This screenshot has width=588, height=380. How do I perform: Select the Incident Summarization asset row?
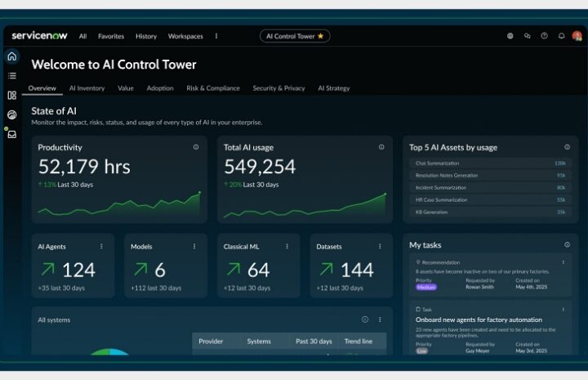[x=491, y=188]
